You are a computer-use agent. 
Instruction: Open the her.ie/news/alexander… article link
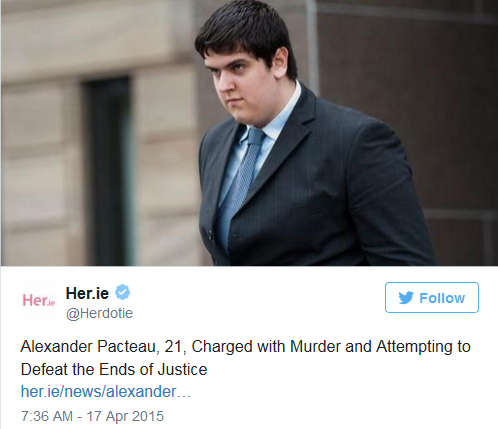105,391
